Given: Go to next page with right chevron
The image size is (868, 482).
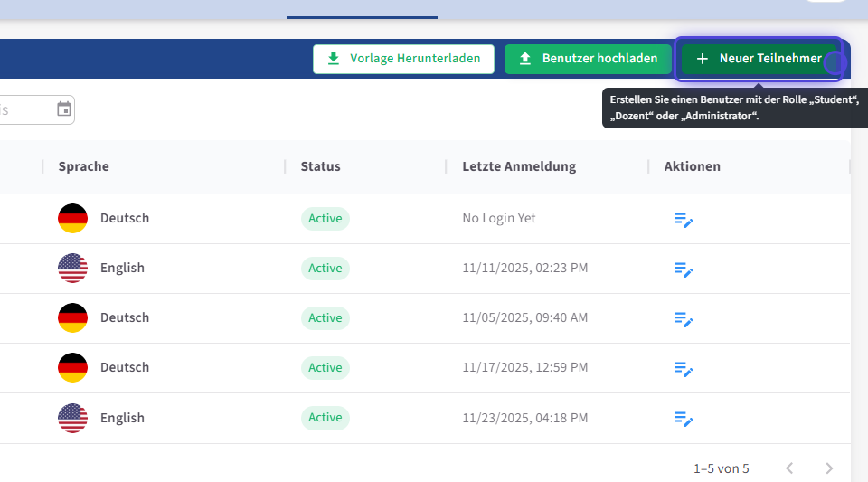Looking at the screenshot, I should point(829,468).
